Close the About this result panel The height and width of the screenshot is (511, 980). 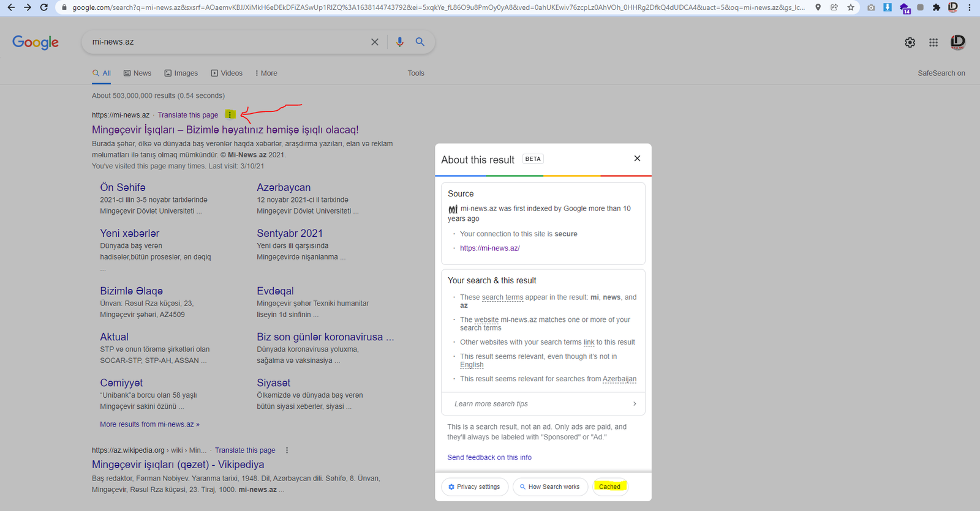pos(637,159)
